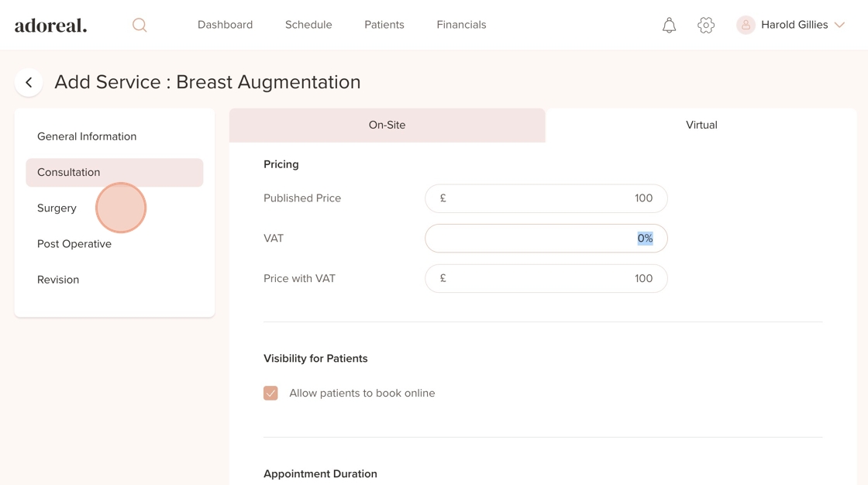Viewport: 868px width, 485px height.
Task: Click the user avatar icon
Action: click(746, 25)
